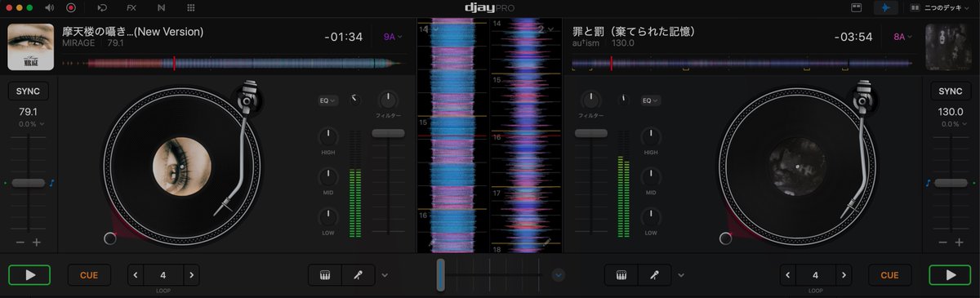The width and height of the screenshot is (980, 298).
Task: Click the left deck LOW EQ knob
Action: click(327, 217)
